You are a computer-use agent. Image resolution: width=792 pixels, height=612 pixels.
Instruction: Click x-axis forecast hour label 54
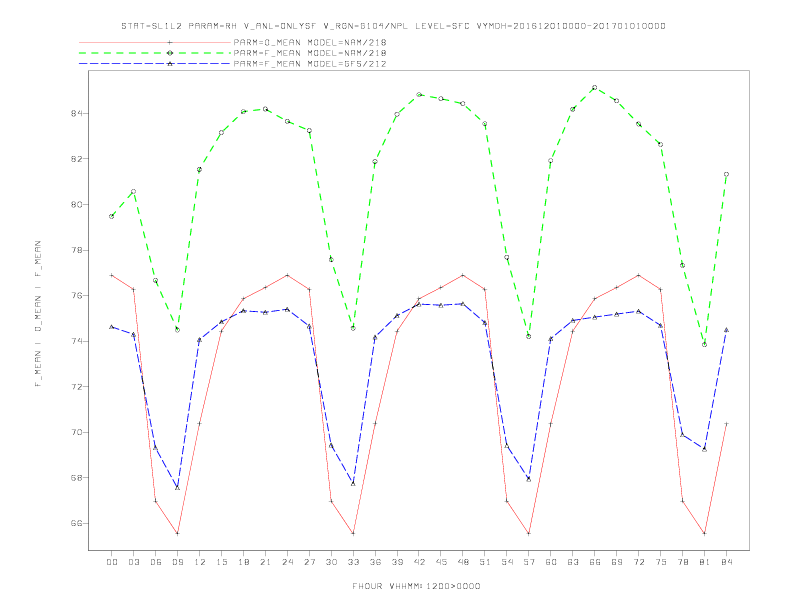[x=507, y=562]
